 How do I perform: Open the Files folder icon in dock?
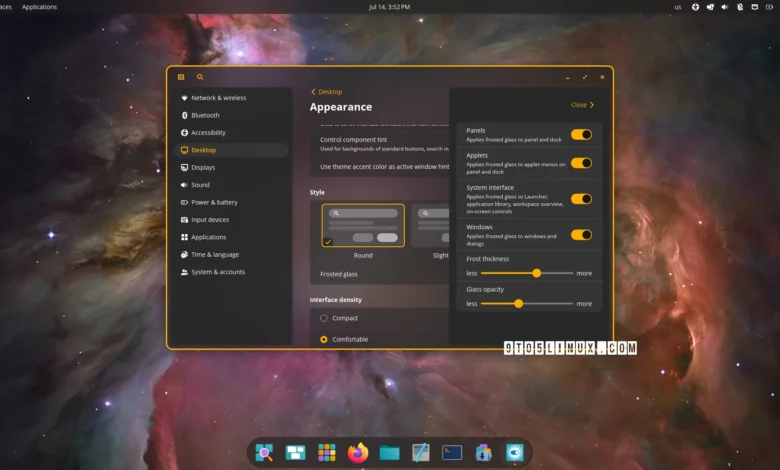coord(389,453)
